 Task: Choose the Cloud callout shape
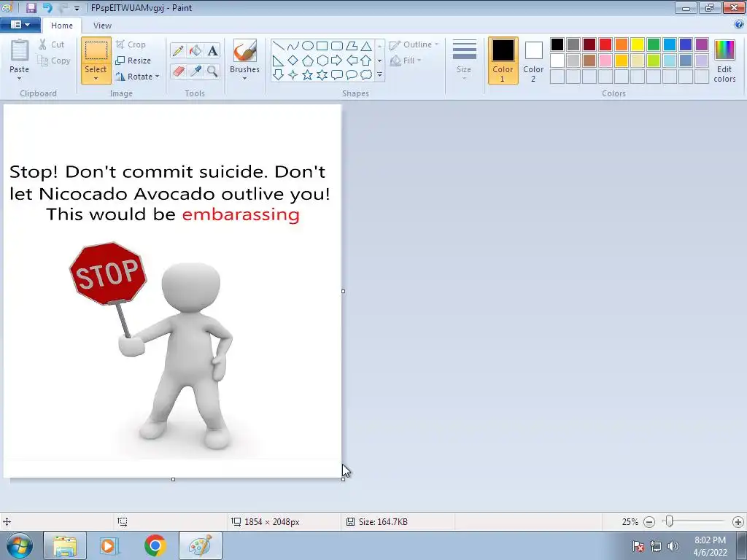[x=366, y=75]
